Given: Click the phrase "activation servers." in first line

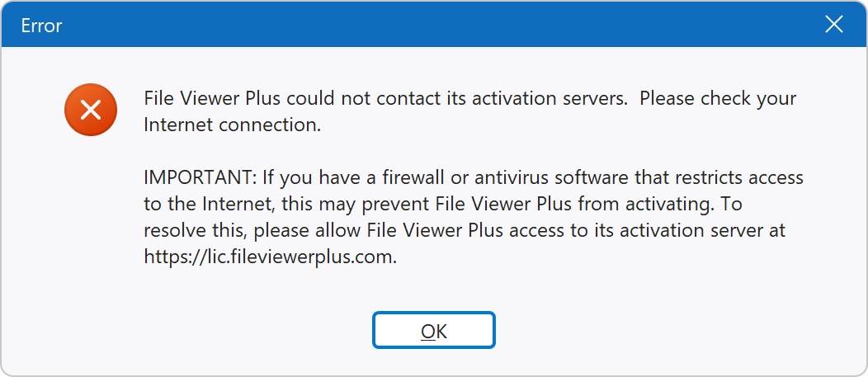Looking at the screenshot, I should pyautogui.click(x=530, y=98).
